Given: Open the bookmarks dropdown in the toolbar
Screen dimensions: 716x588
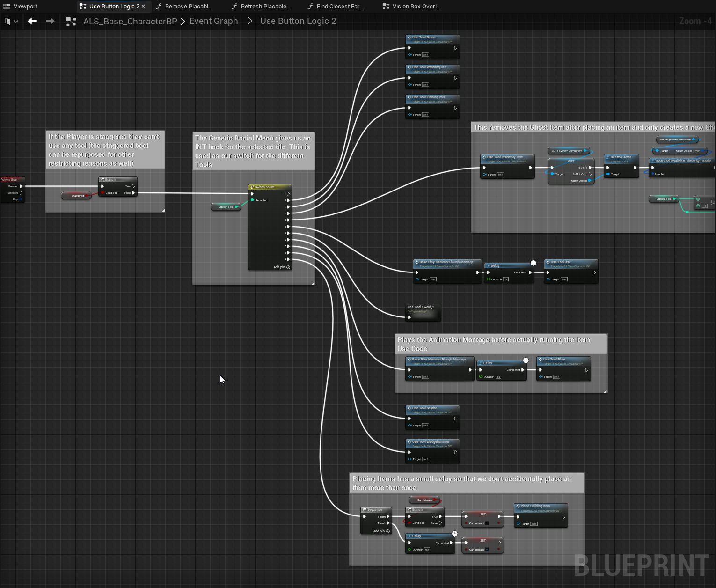Looking at the screenshot, I should [x=11, y=22].
